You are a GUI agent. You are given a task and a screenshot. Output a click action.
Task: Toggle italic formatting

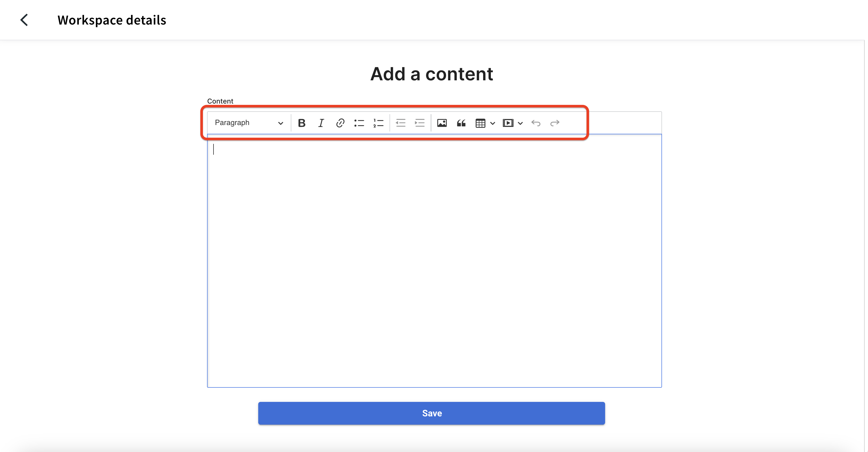(321, 123)
